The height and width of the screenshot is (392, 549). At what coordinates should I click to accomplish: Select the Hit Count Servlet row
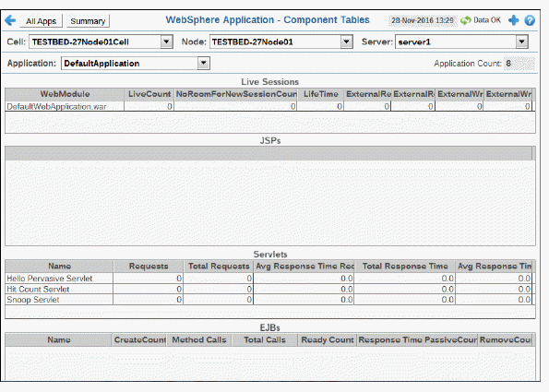click(x=269, y=289)
